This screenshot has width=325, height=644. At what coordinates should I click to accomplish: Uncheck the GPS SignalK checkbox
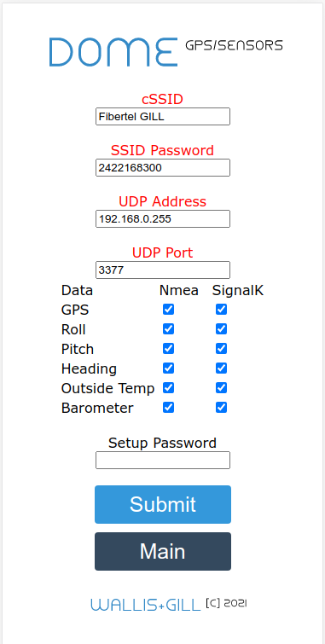221,310
